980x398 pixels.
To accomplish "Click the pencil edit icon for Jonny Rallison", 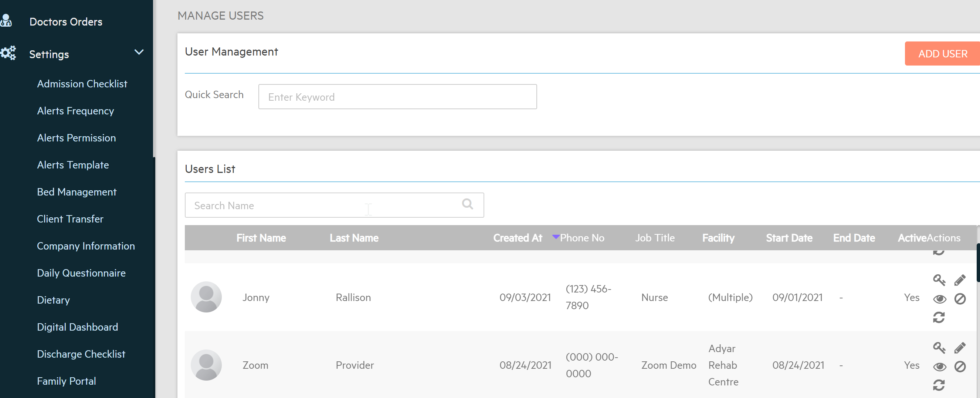I will click(x=959, y=280).
